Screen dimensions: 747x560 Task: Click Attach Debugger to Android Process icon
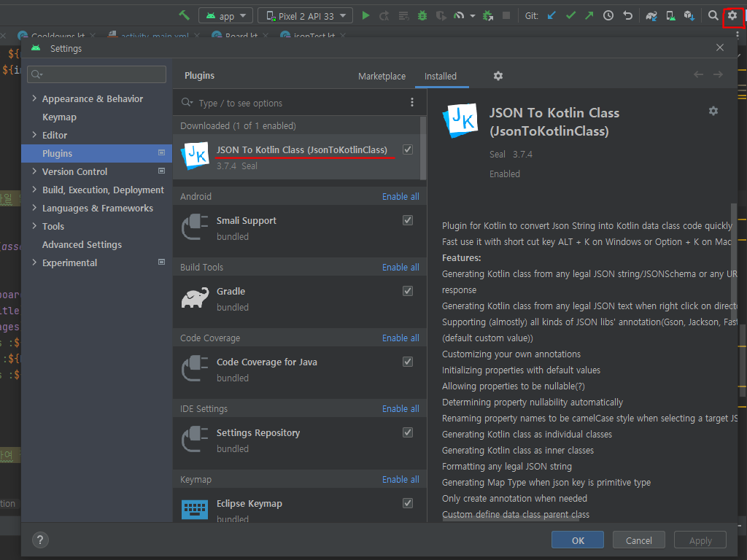488,16
